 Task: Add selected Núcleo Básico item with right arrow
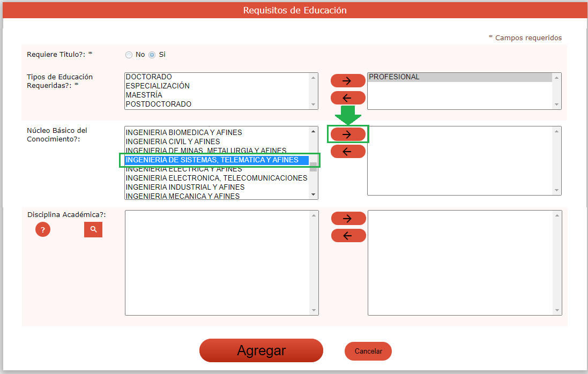point(348,134)
